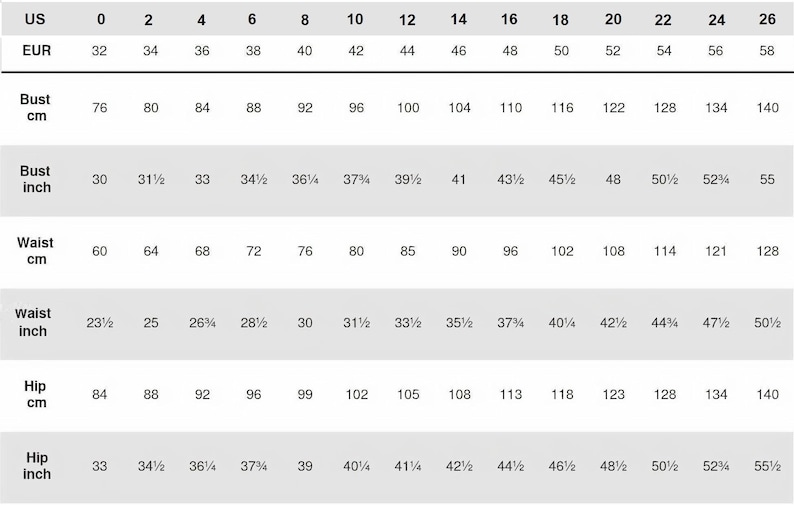
Task: Click US size 10 header
Action: 355,19
